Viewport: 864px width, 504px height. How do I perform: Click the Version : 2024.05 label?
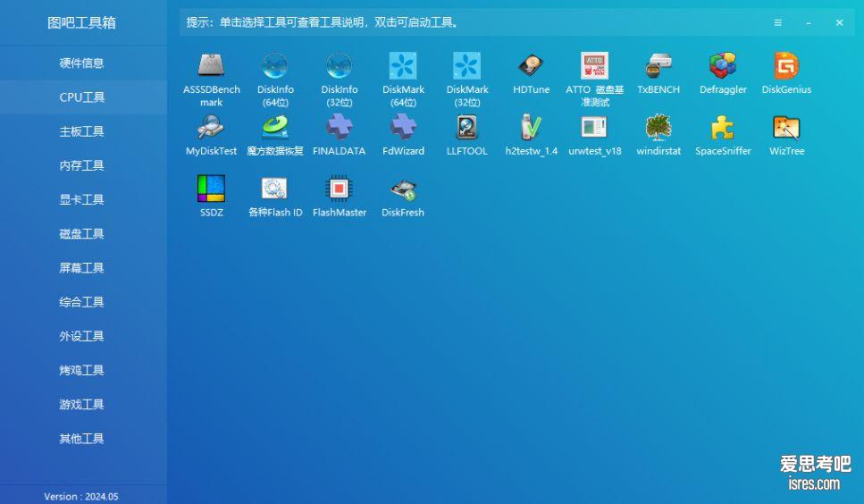81,496
